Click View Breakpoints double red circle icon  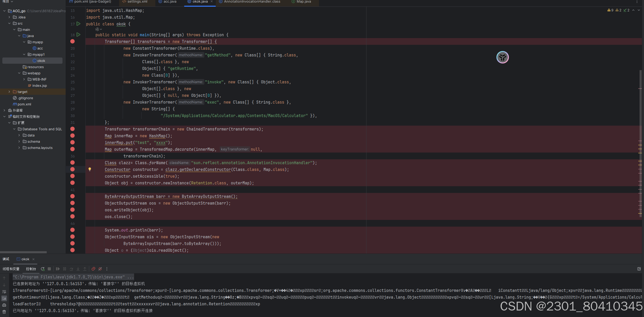click(93, 269)
